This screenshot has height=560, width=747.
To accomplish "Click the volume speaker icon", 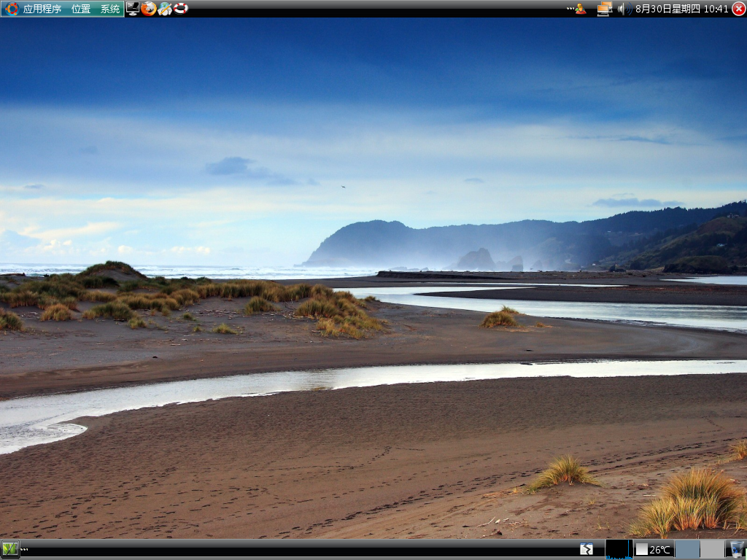I will [x=624, y=9].
